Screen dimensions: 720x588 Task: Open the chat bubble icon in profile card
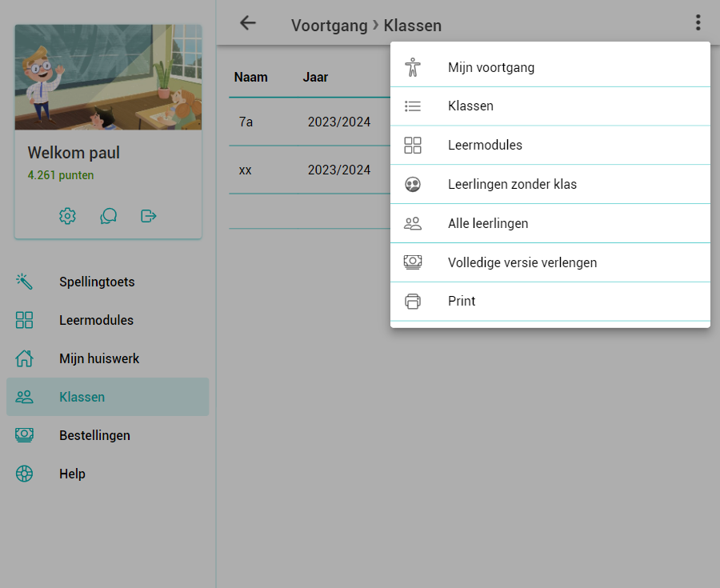[x=108, y=216]
